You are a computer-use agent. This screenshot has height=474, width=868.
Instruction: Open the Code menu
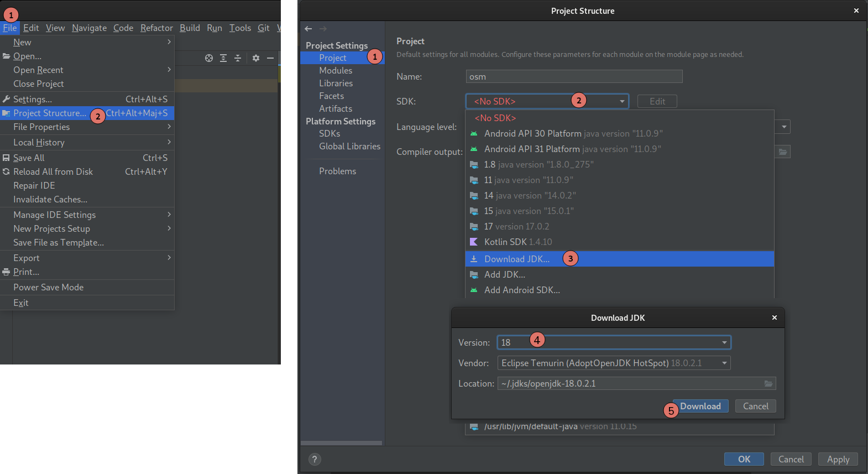point(123,28)
